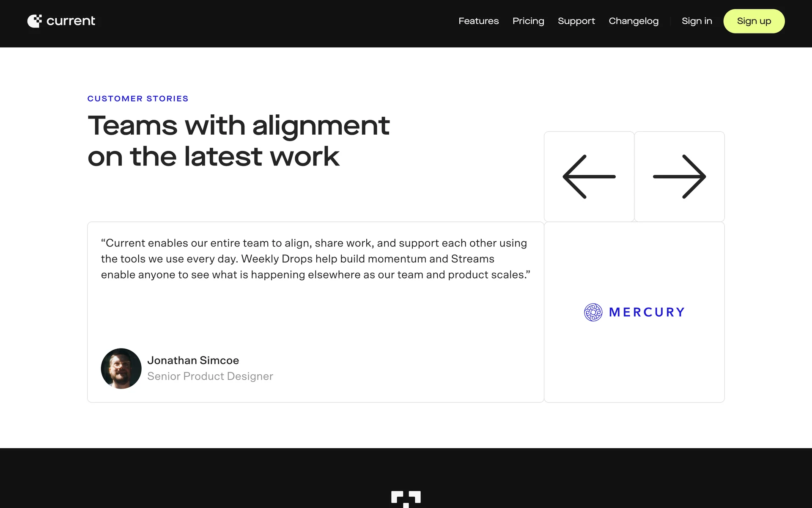Viewport: 812px width, 508px height.
Task: Click the Current logo icon in the header
Action: 35,21
